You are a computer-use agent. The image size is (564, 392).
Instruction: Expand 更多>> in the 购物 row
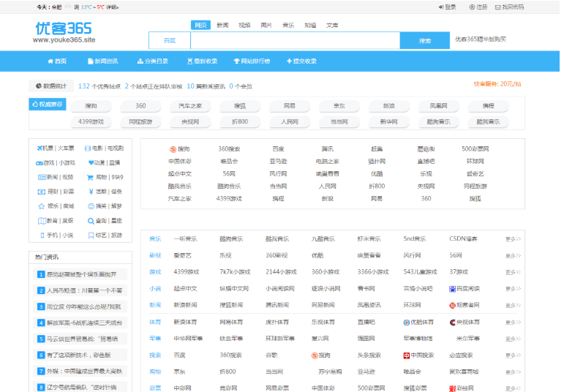click(513, 372)
